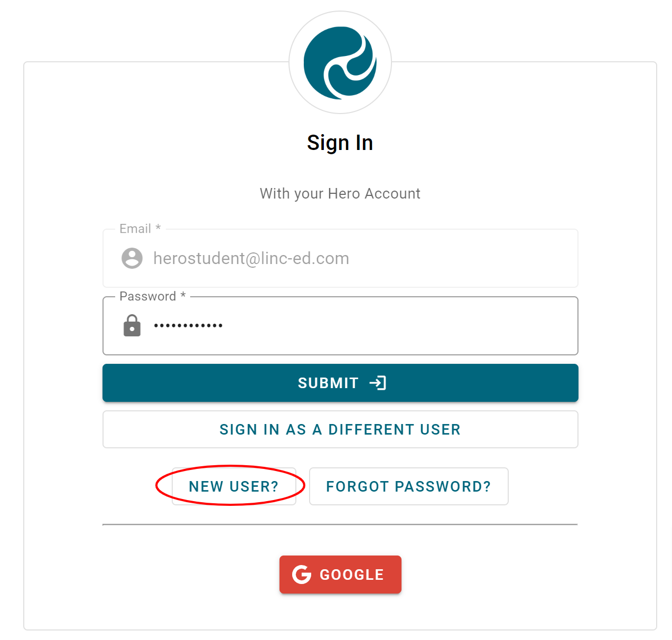Sign in using the GOOGLE label
Viewport: 672px width, 640px height.
(x=352, y=575)
